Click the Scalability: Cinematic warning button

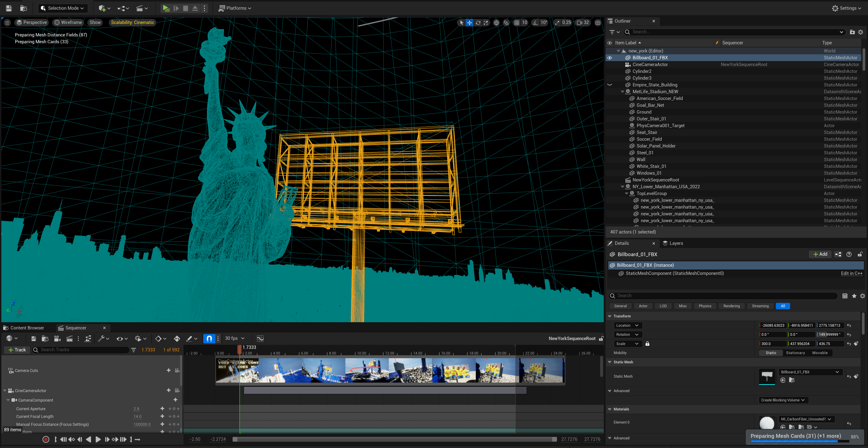click(132, 23)
